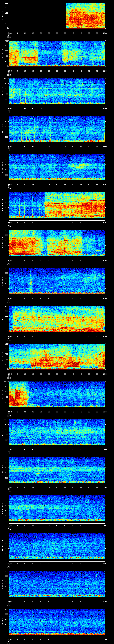Click the '12:21:00' start time label
This screenshot has width=114, height=644.
click(9, 487)
